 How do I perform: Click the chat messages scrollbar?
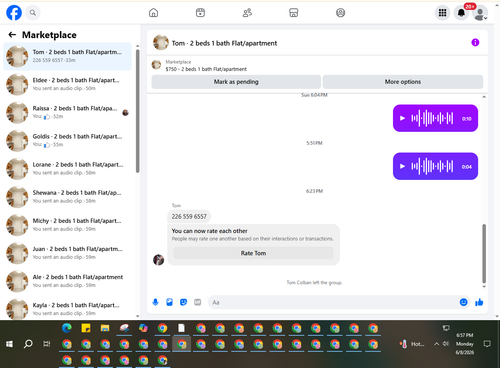pyautogui.click(x=484, y=253)
